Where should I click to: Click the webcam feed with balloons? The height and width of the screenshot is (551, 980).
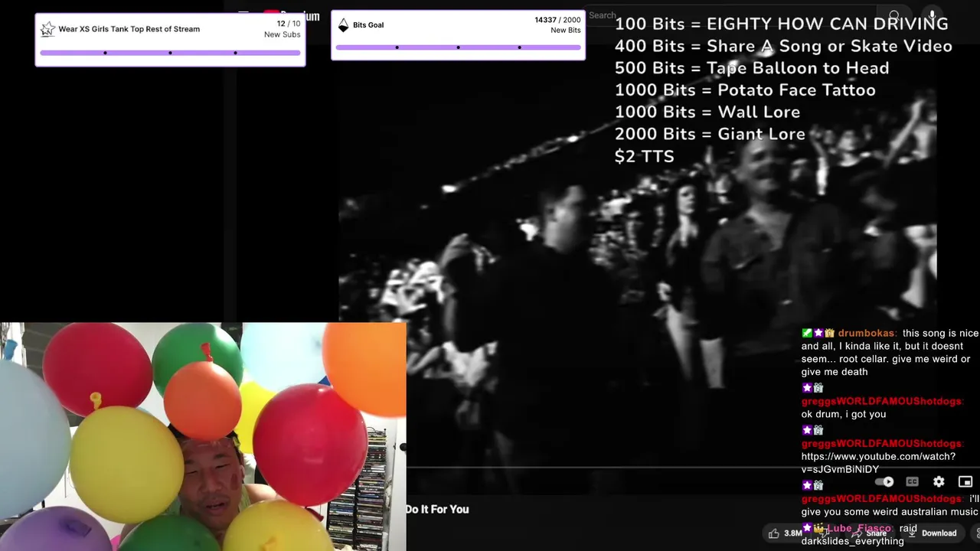(x=203, y=436)
